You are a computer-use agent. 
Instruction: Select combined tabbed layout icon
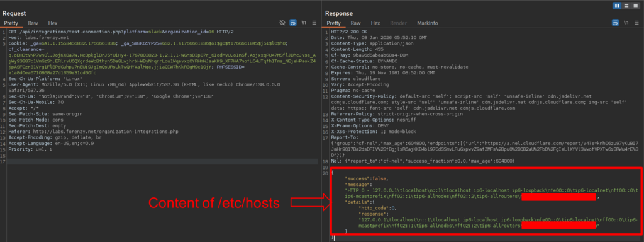pyautogui.click(x=635, y=6)
